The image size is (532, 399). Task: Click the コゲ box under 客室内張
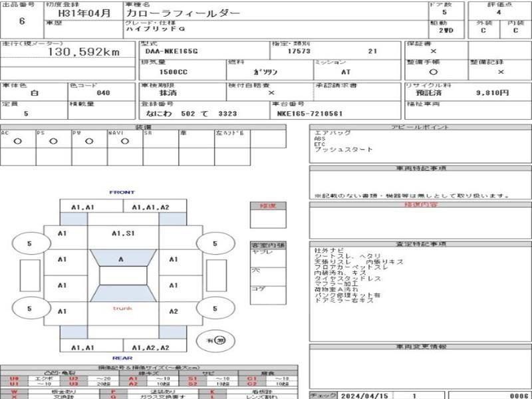268,295
